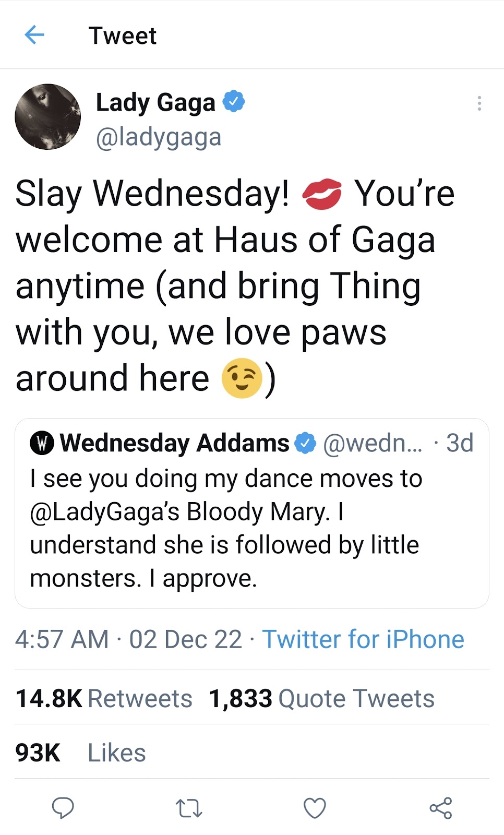The image size is (504, 835).
Task: Tap the share icon
Action: tap(441, 808)
